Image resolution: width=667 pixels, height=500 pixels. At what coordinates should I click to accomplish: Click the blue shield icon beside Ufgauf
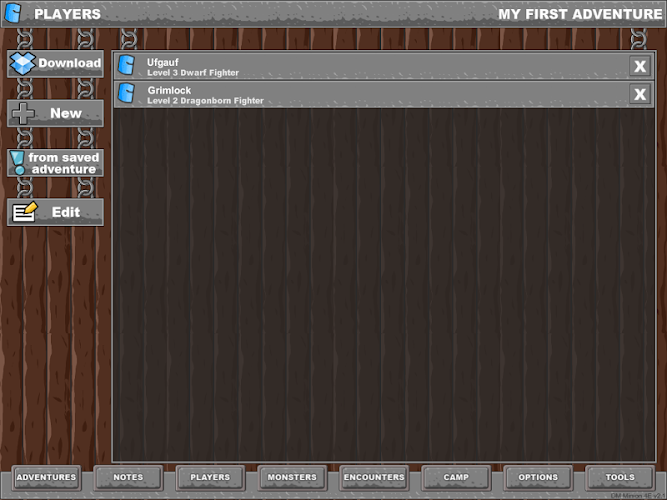(126, 66)
